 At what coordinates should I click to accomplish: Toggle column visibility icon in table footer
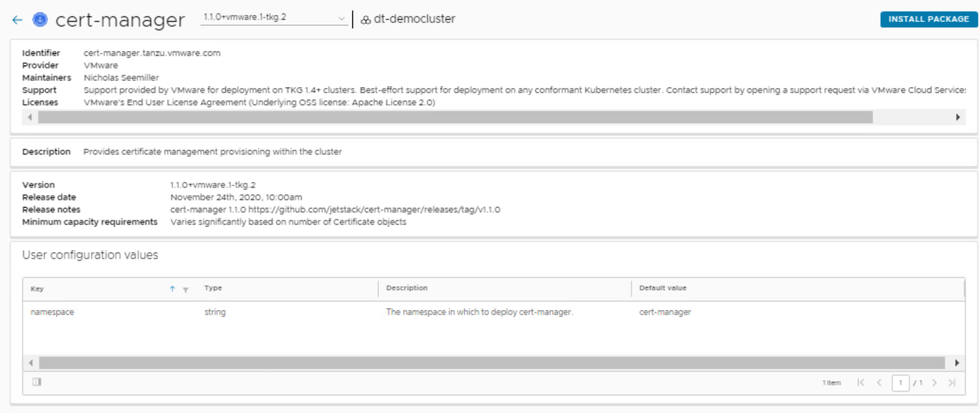tap(37, 382)
